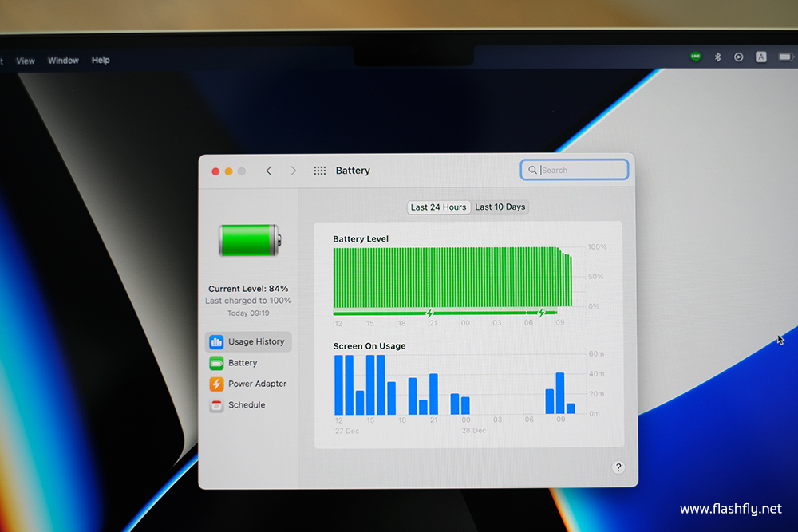Go back with the left chevron arrow

(269, 171)
